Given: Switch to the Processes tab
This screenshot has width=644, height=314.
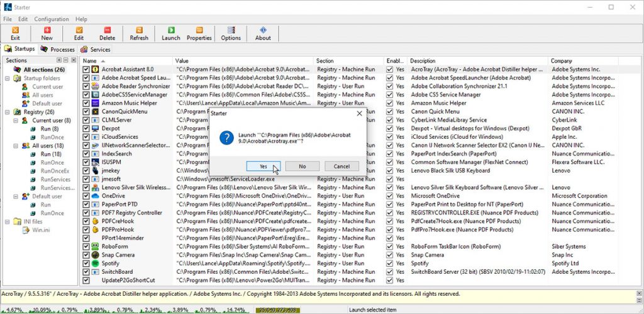Looking at the screenshot, I should point(58,49).
